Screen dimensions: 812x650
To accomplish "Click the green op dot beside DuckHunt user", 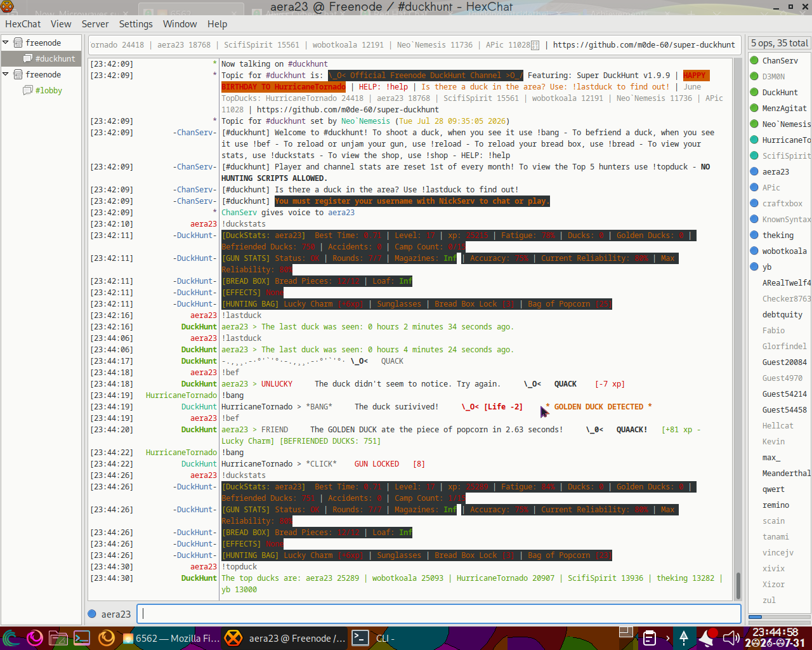I will (x=754, y=92).
